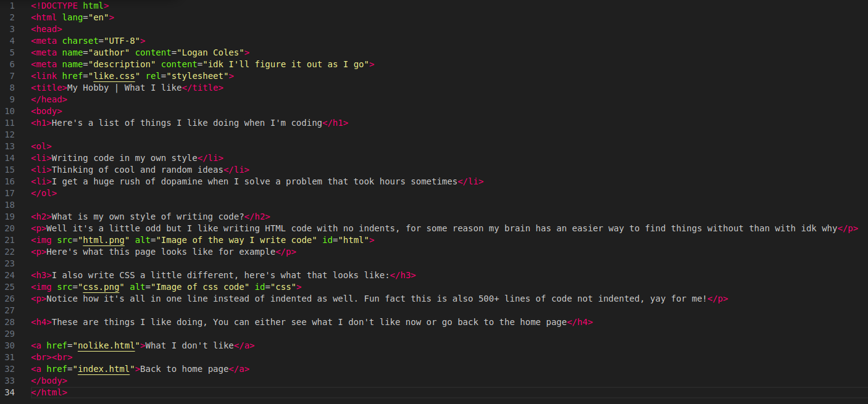Click the underlined like.css stylesheet link
This screenshot has width=868, height=404.
114,75
